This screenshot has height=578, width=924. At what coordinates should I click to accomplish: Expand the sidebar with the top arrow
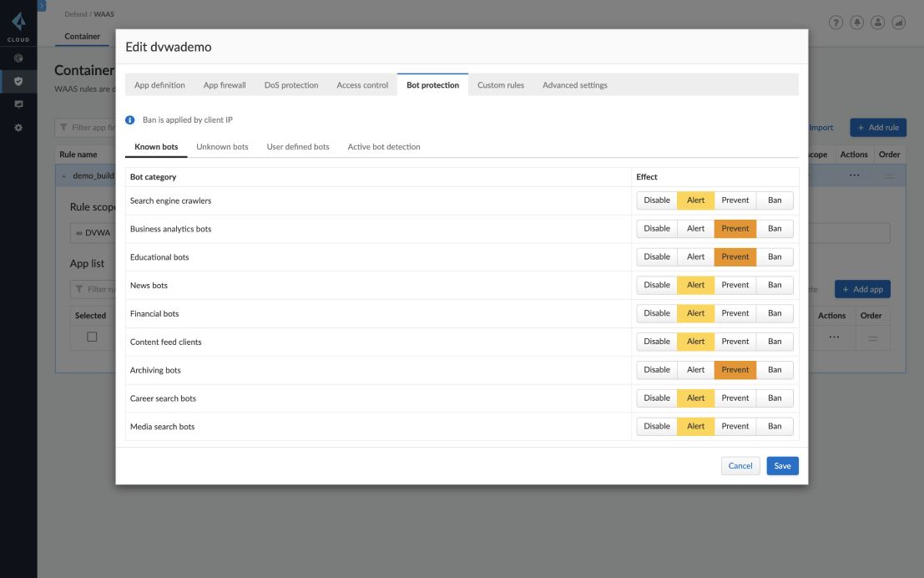(42, 5)
